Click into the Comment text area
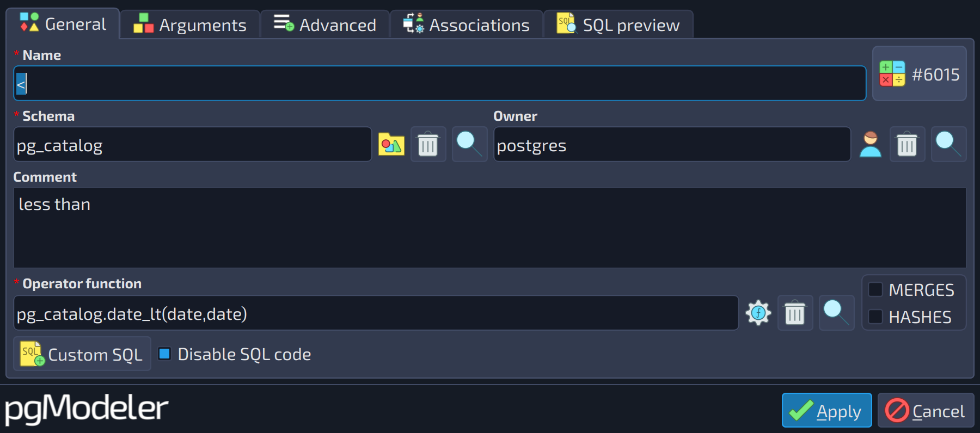 489,228
